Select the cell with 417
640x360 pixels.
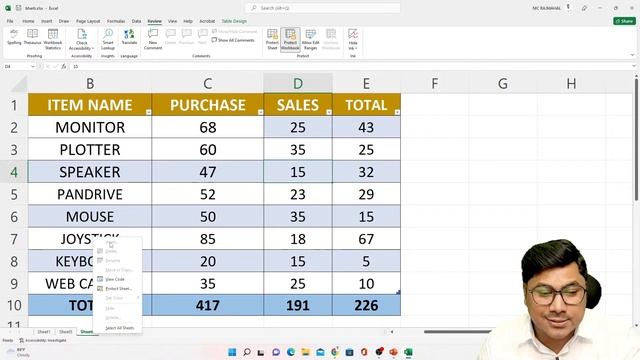pyautogui.click(x=207, y=305)
